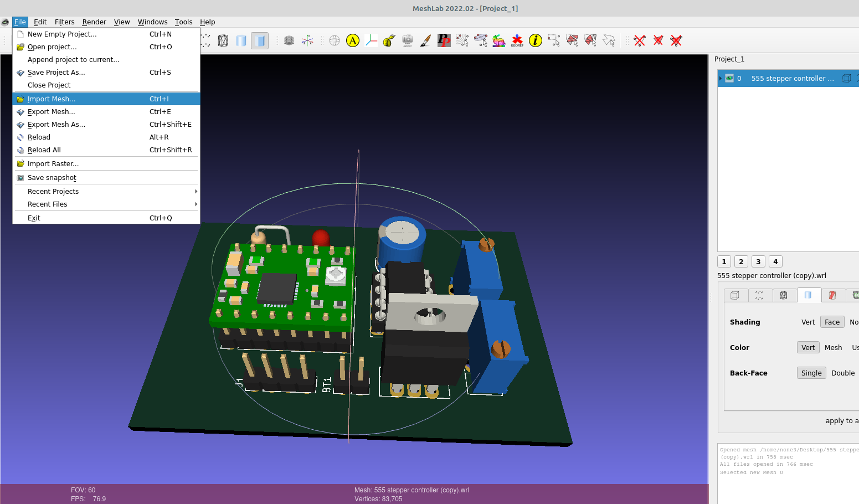Select the face selection red triangles icon
859x504 pixels.
[572, 40]
